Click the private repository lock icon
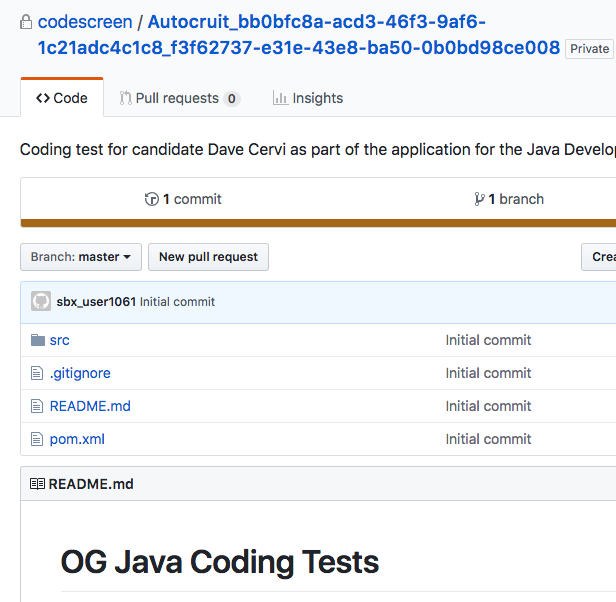Screen dimensions: 616x602 point(27,21)
